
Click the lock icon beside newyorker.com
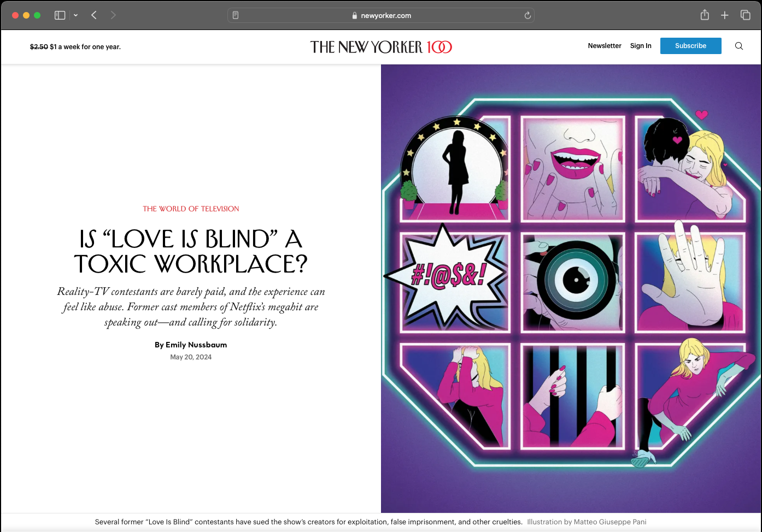coord(355,15)
